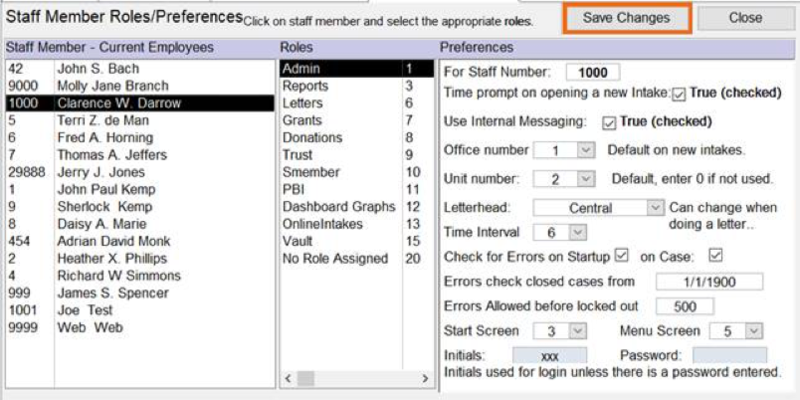Click Errors Allowed before locked out field
Viewport: 800px width, 400px height.
(x=684, y=307)
